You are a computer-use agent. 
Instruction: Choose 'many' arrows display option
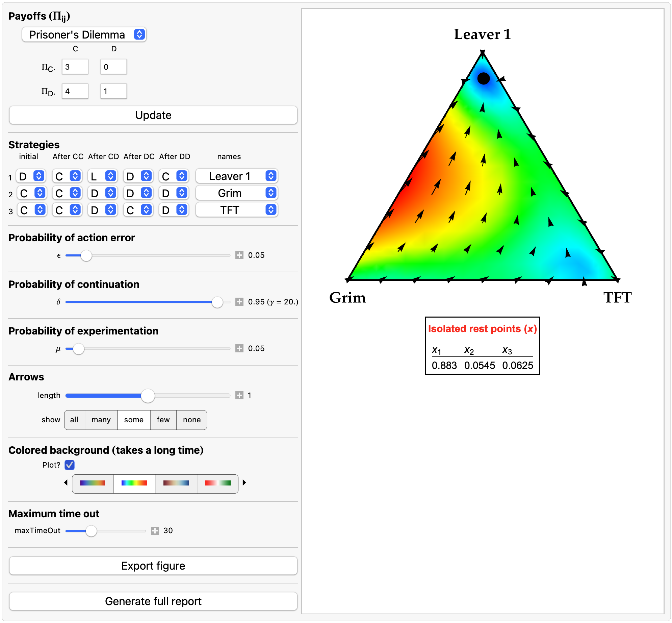pyautogui.click(x=101, y=420)
